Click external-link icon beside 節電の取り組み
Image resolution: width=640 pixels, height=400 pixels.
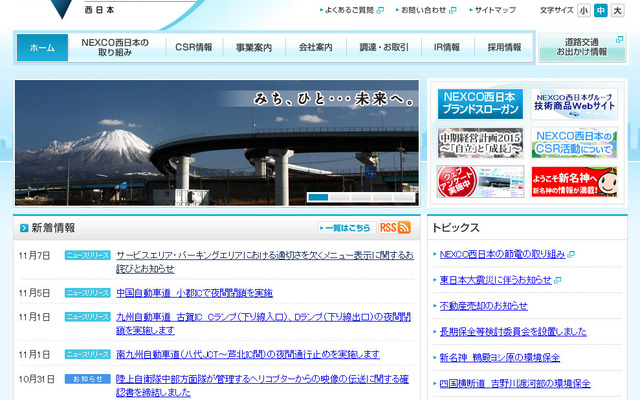click(571, 255)
